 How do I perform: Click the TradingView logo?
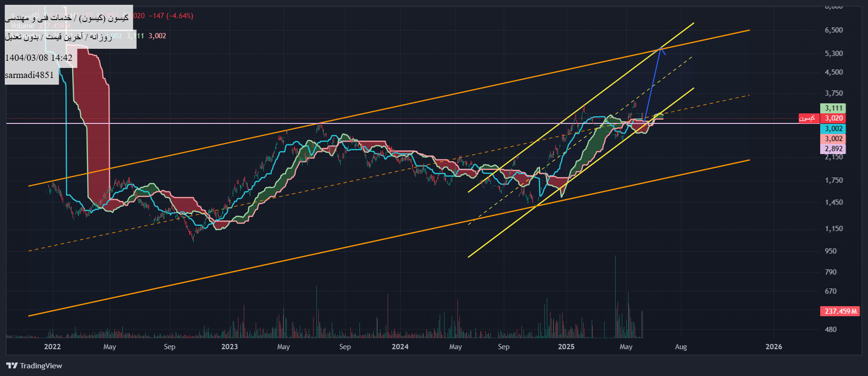(x=34, y=366)
